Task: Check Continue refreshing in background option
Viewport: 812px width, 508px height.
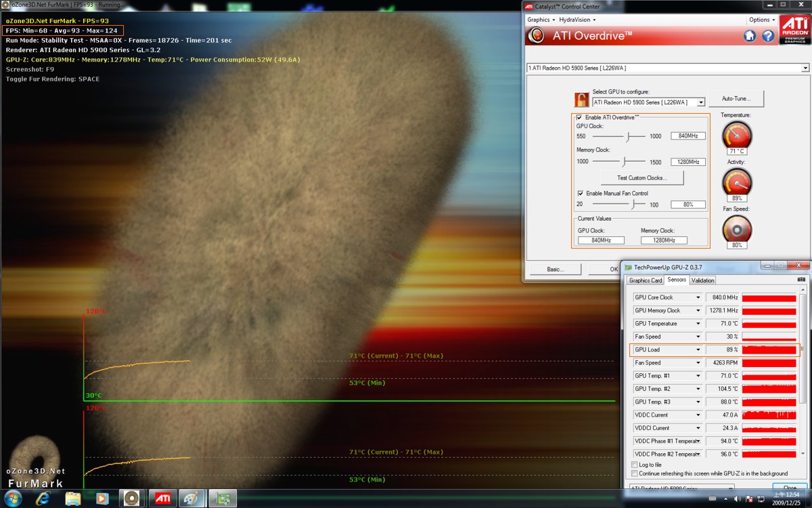Action: point(634,473)
